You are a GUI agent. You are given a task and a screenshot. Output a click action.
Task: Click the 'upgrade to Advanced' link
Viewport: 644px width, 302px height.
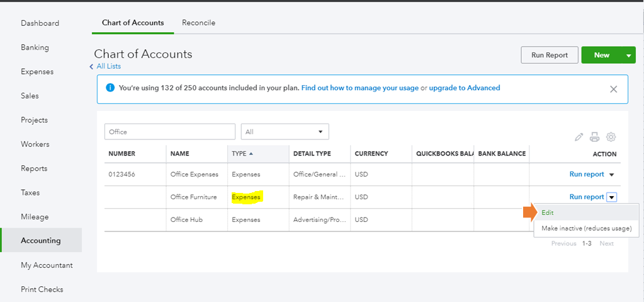pyautogui.click(x=465, y=88)
